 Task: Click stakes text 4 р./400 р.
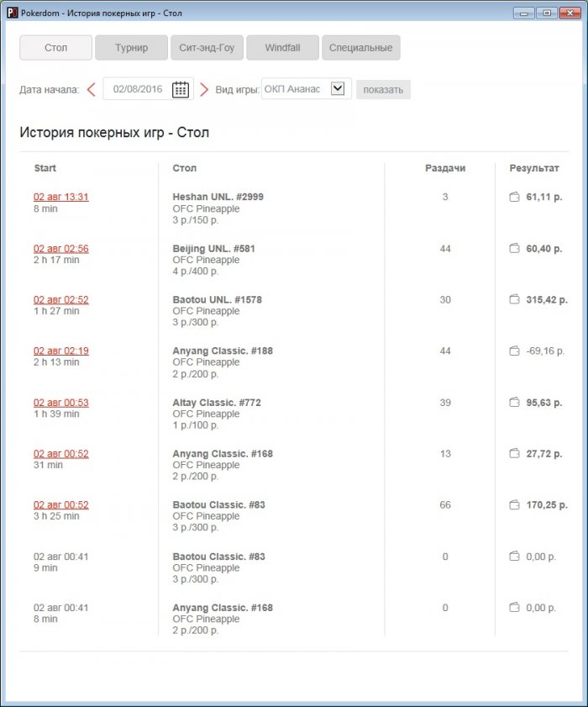pyautogui.click(x=196, y=272)
